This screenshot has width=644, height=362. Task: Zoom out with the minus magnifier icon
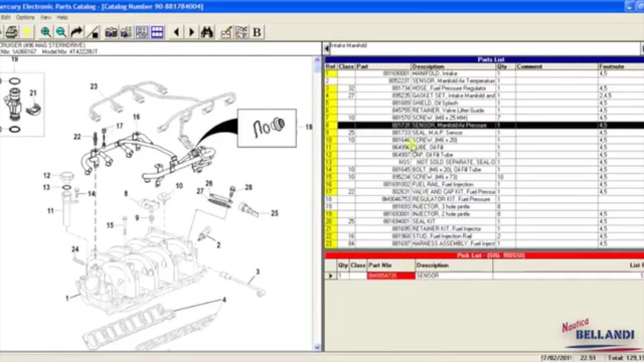click(61, 32)
